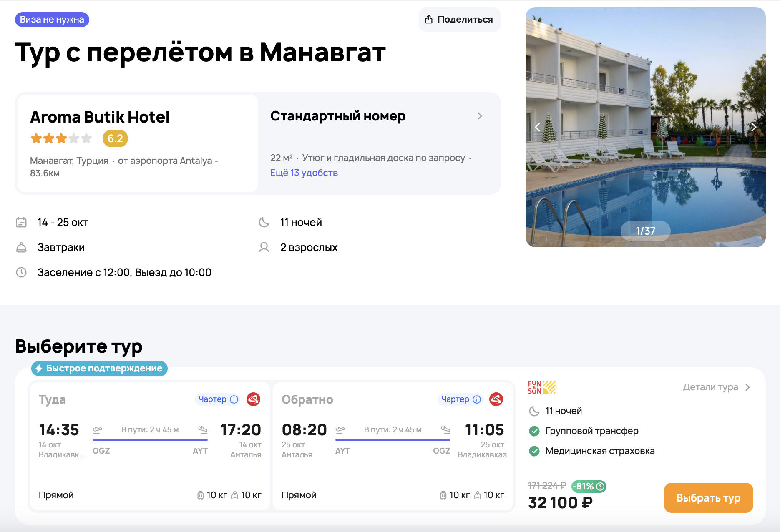Open the Ещё 13 удобств link
The image size is (780, 532).
coord(304,173)
